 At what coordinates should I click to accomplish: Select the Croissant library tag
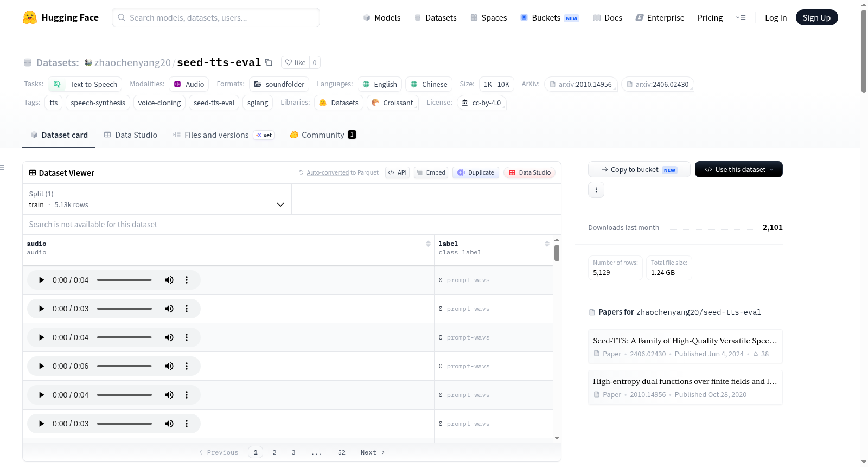tap(393, 103)
